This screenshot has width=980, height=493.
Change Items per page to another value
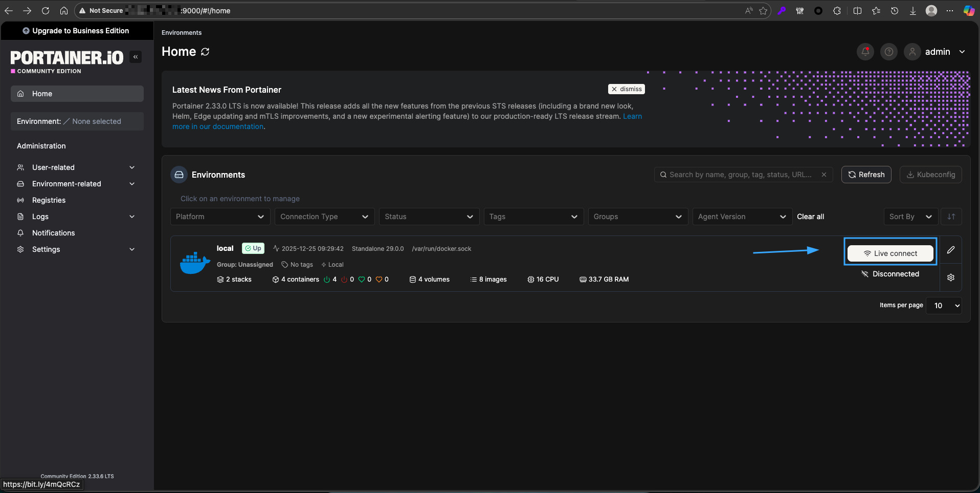pyautogui.click(x=944, y=306)
